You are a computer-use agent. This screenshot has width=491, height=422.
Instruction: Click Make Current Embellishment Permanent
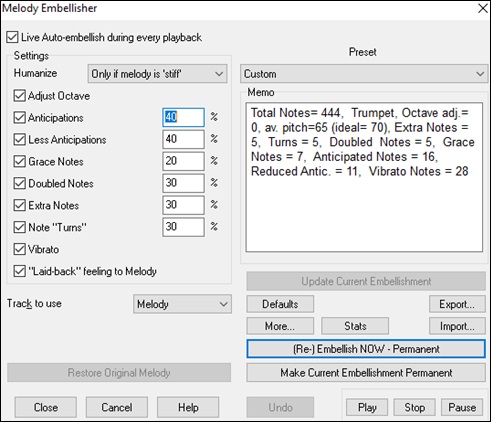point(366,373)
